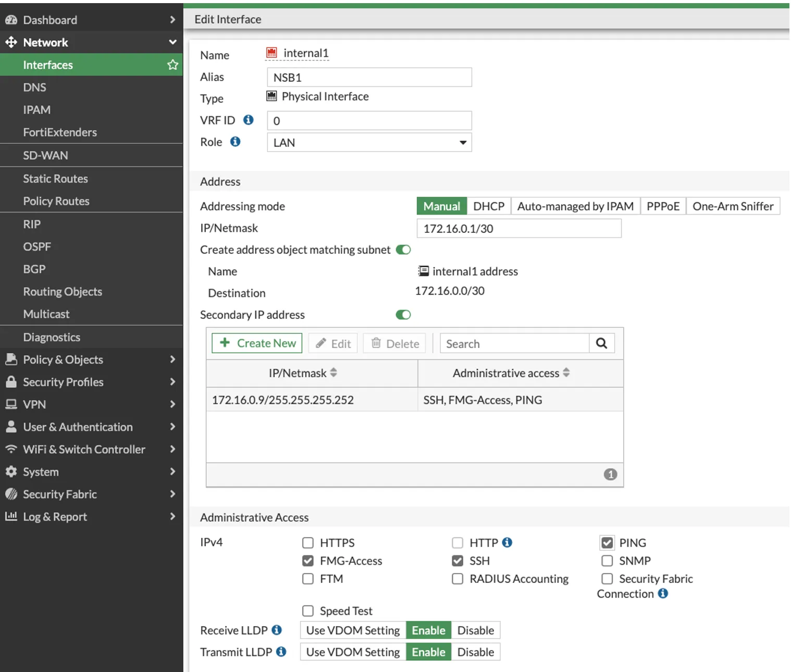This screenshot has width=791, height=672.
Task: Set Receive LLDP to Disable
Action: 475,630
